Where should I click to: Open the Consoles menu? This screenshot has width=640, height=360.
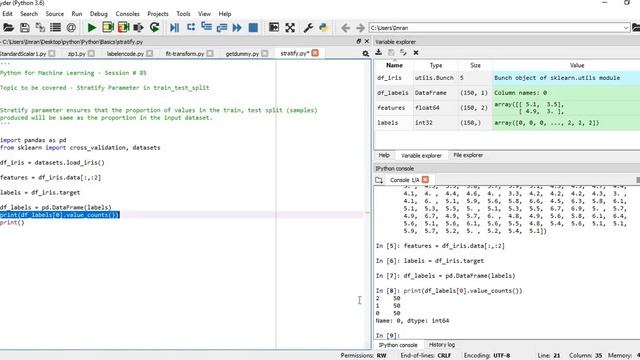tap(127, 13)
